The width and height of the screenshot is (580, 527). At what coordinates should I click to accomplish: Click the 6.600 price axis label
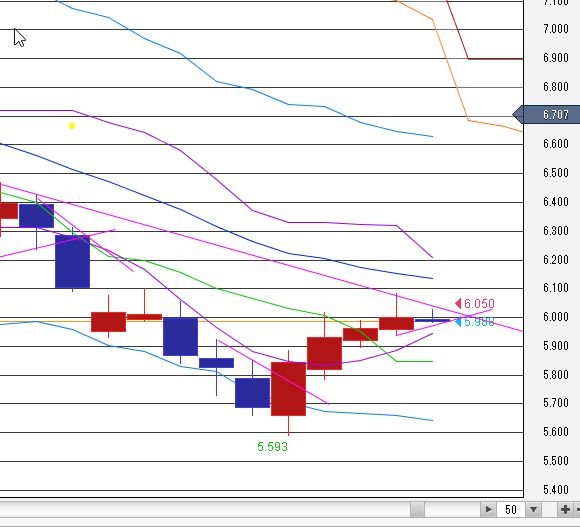tap(556, 143)
